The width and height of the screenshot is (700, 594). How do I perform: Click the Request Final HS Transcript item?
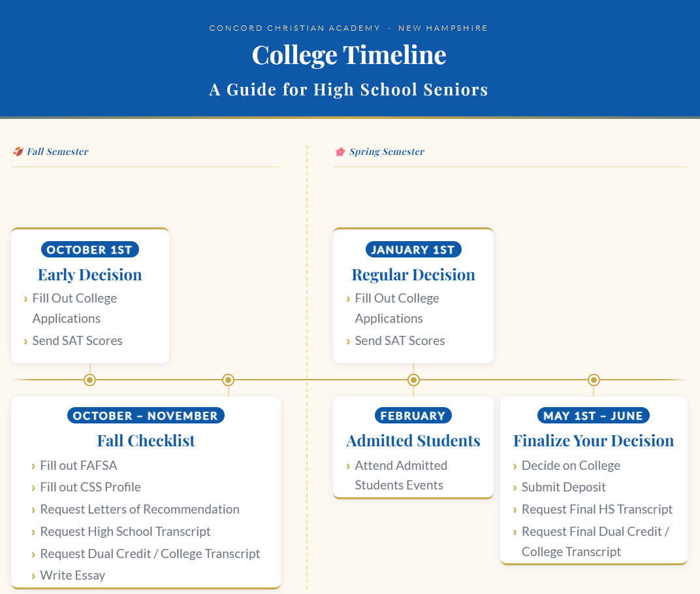click(x=597, y=509)
